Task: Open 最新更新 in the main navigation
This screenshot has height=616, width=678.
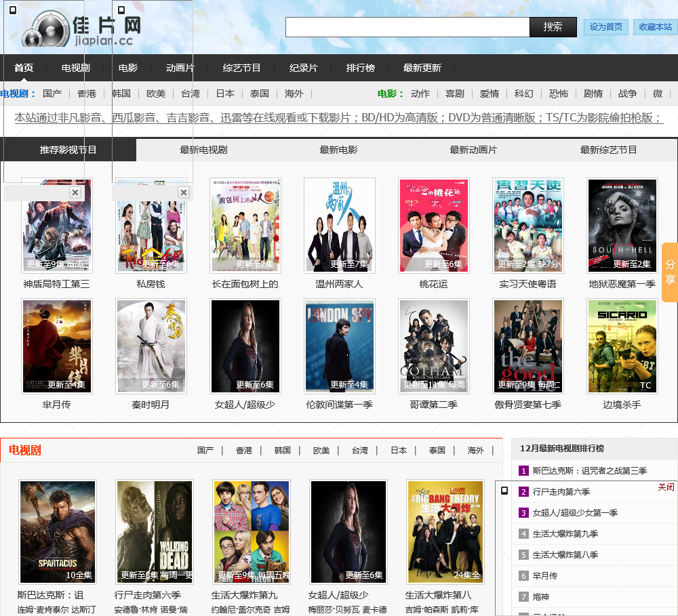Action: (x=422, y=68)
